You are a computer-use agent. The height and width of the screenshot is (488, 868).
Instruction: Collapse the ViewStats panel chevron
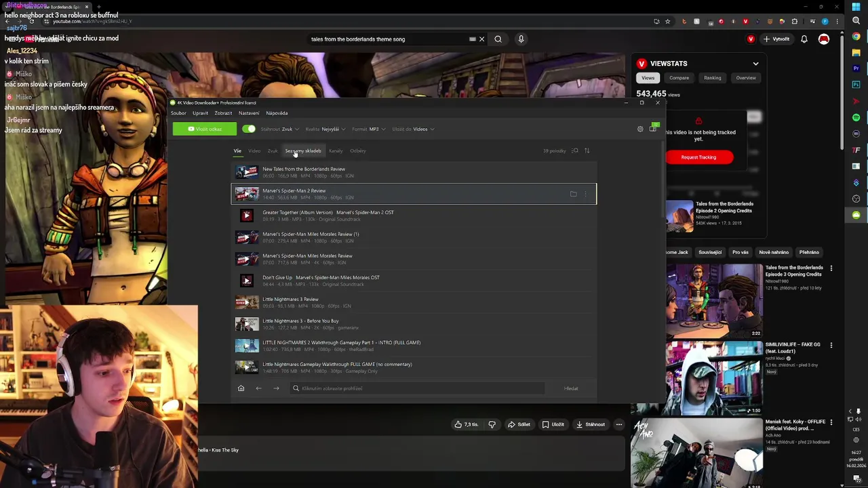(x=755, y=64)
